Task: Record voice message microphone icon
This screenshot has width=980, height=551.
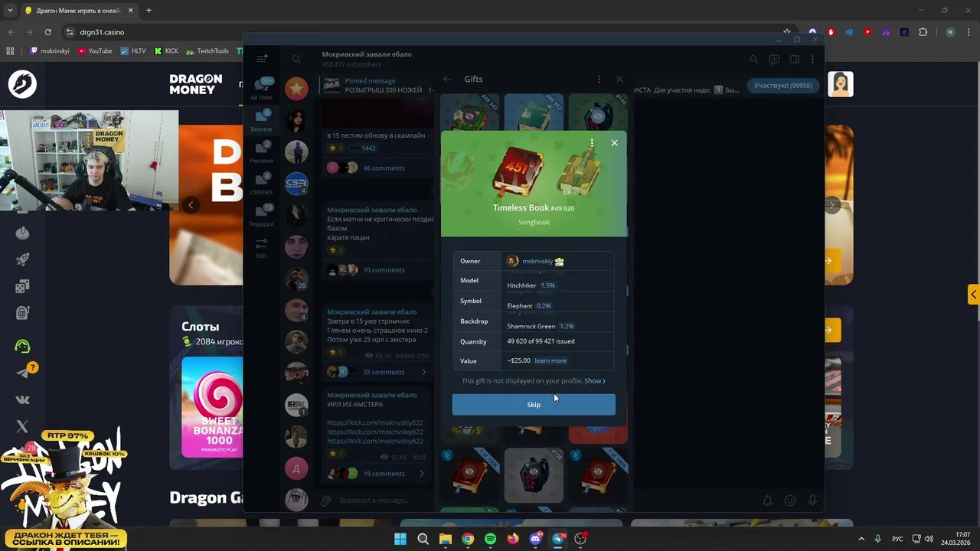Action: point(812,500)
